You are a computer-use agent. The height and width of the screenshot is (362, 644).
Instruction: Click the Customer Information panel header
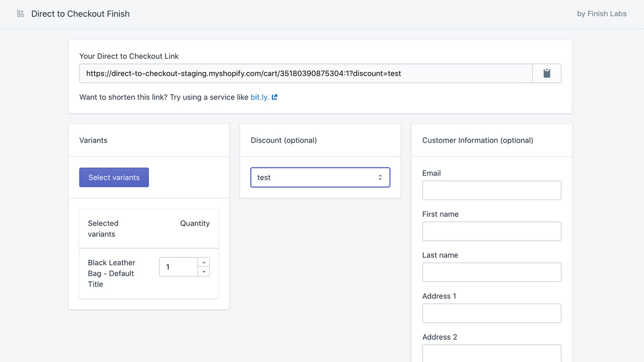pos(477,140)
